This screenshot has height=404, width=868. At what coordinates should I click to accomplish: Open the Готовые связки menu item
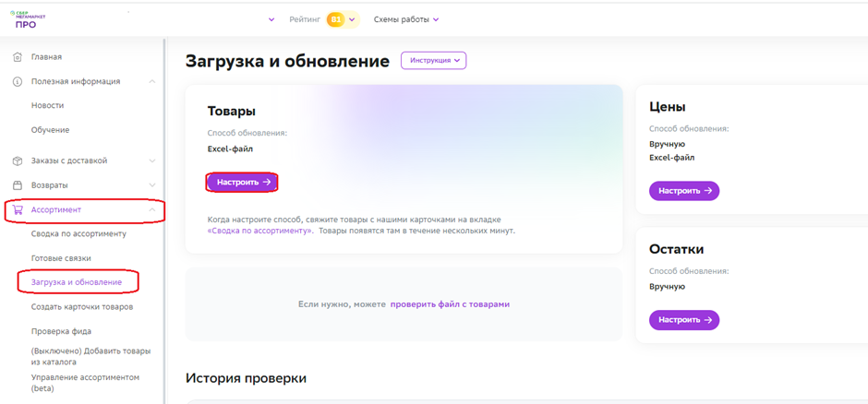click(x=61, y=258)
